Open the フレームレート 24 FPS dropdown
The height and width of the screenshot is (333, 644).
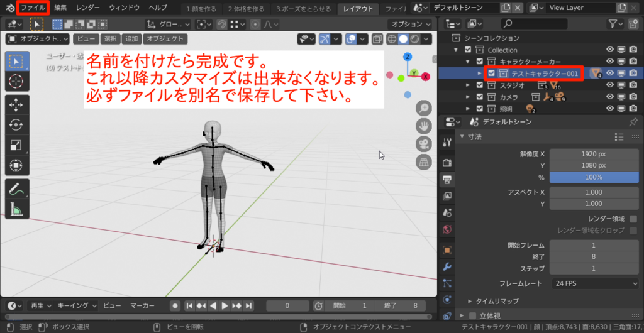594,283
